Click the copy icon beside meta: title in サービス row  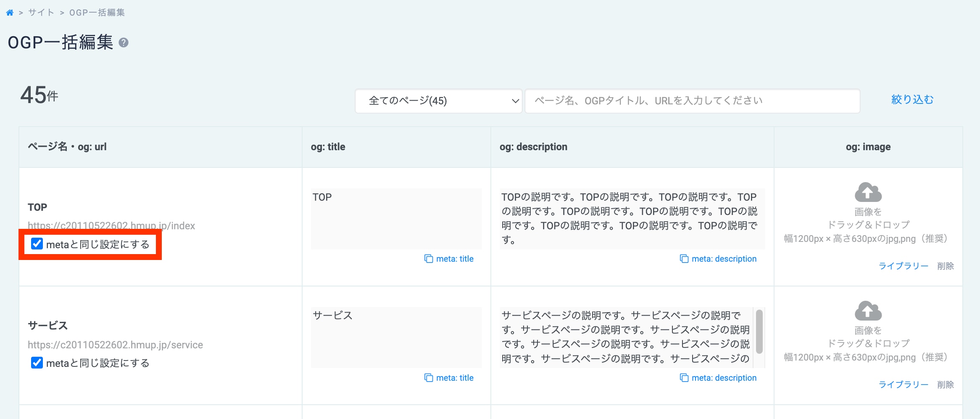(429, 378)
